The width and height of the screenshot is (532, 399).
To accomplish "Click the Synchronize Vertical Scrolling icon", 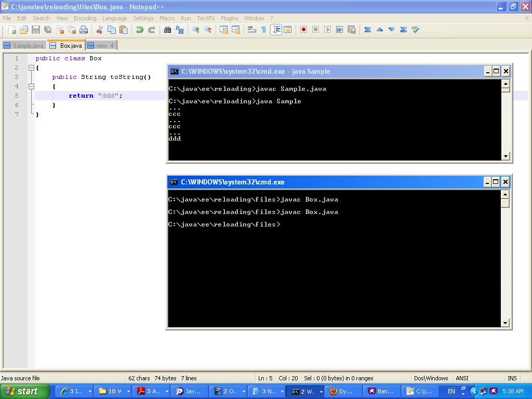I will point(223,30).
